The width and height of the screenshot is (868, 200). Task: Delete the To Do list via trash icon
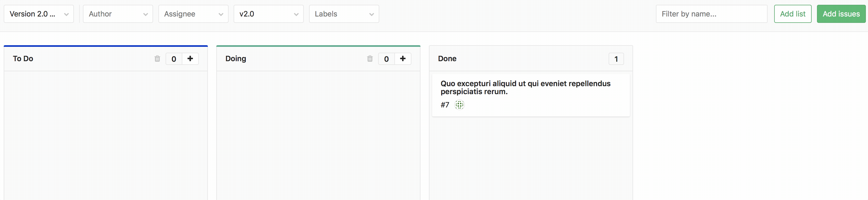[x=157, y=59]
